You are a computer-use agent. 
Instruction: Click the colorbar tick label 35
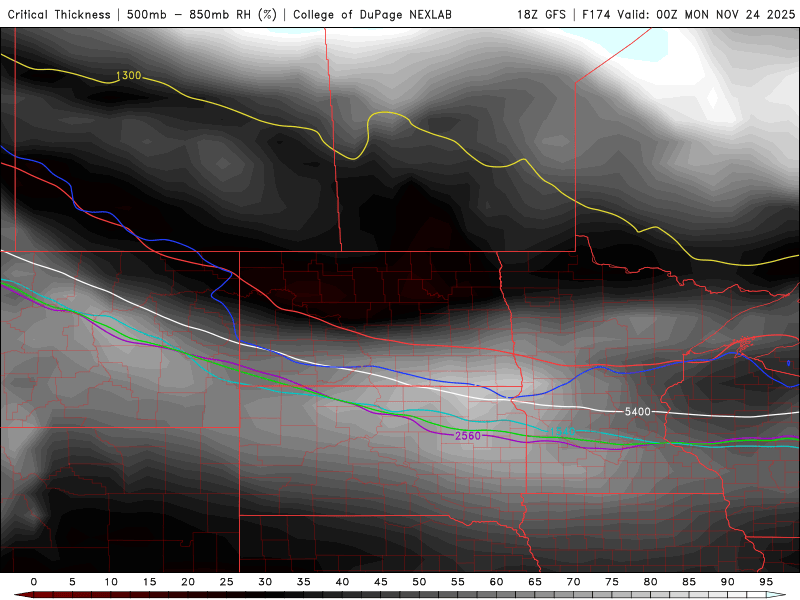(x=304, y=582)
